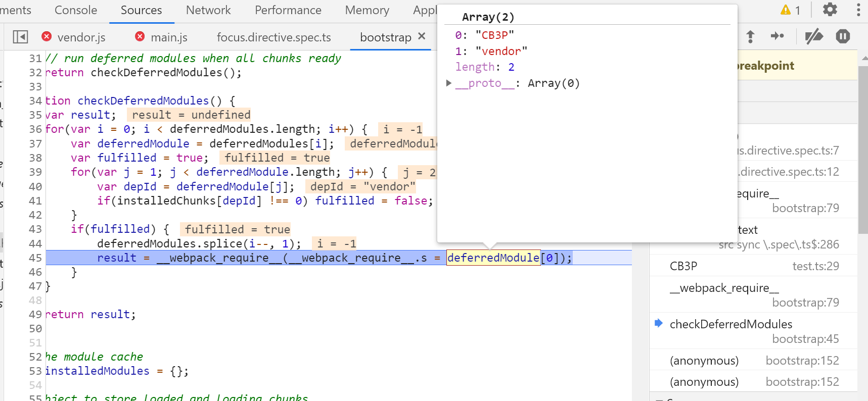Click installedModules on line 53
This screenshot has width=868, height=401.
97,371
